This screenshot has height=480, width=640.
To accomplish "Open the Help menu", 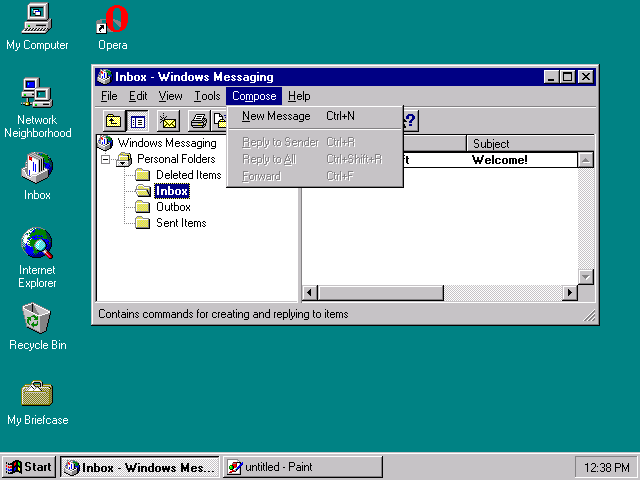I will click(x=299, y=96).
